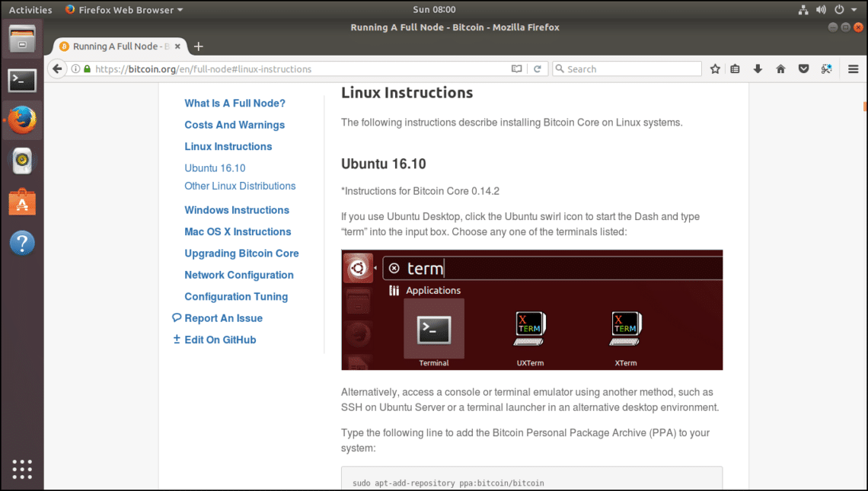The height and width of the screenshot is (491, 868).
Task: Click the Ubuntu 16.10 content heading
Action: pyautogui.click(x=384, y=164)
